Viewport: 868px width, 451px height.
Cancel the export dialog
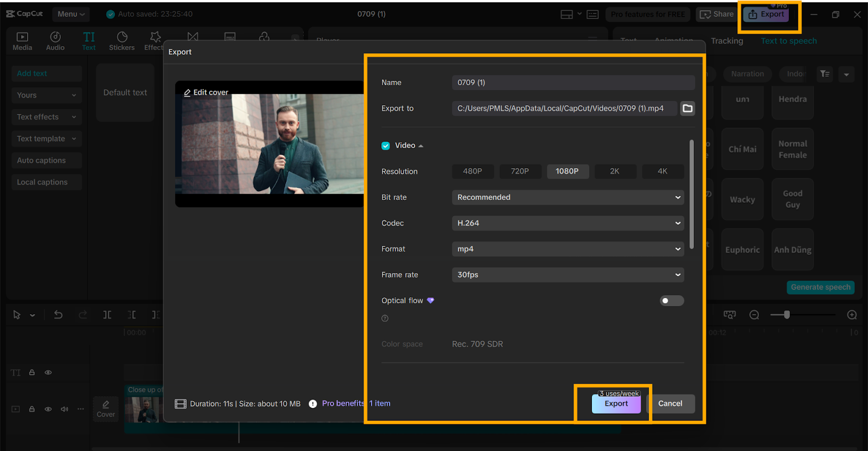pyautogui.click(x=670, y=404)
